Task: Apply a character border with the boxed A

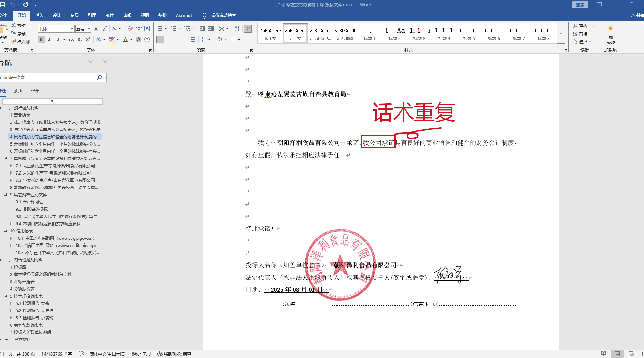Action: point(147,29)
